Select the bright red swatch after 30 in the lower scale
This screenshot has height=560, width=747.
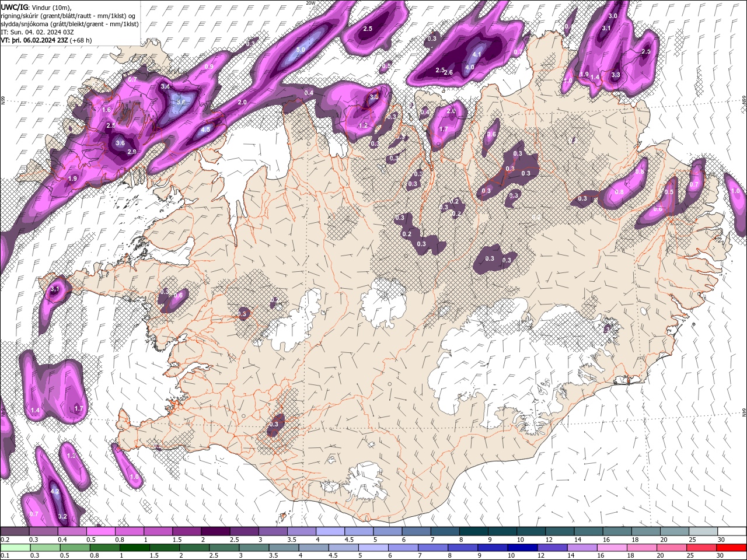732,547
